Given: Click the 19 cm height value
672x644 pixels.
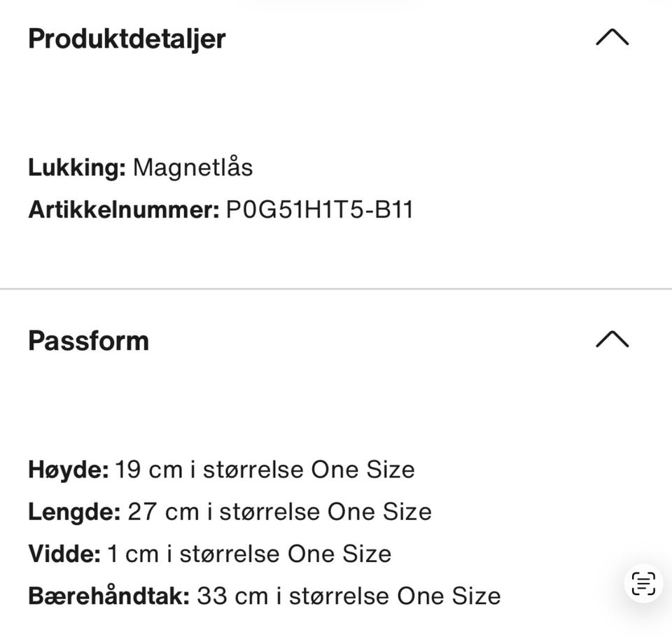Looking at the screenshot, I should [x=148, y=470].
